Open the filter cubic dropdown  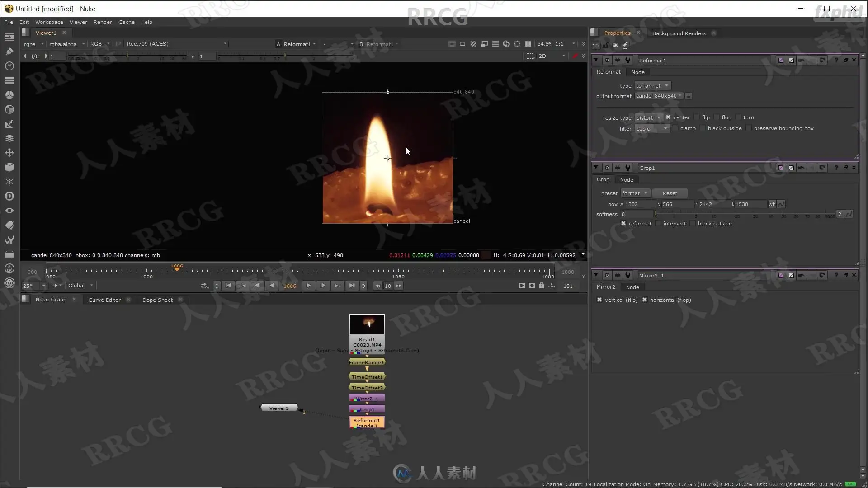pyautogui.click(x=652, y=129)
